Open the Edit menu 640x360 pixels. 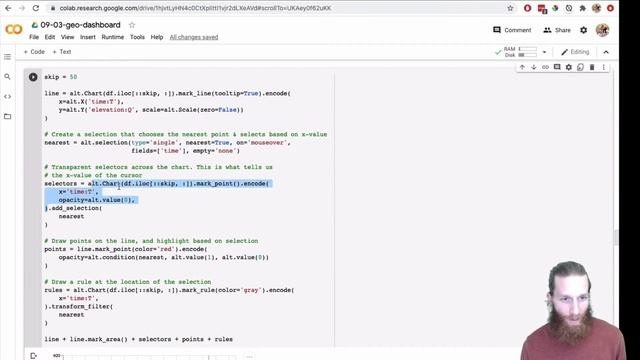tap(50, 37)
